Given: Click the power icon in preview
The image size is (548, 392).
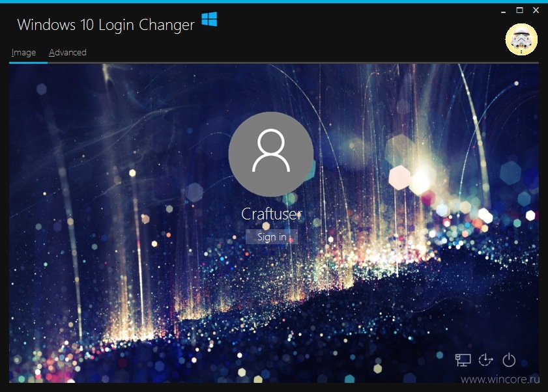Looking at the screenshot, I should [x=509, y=360].
